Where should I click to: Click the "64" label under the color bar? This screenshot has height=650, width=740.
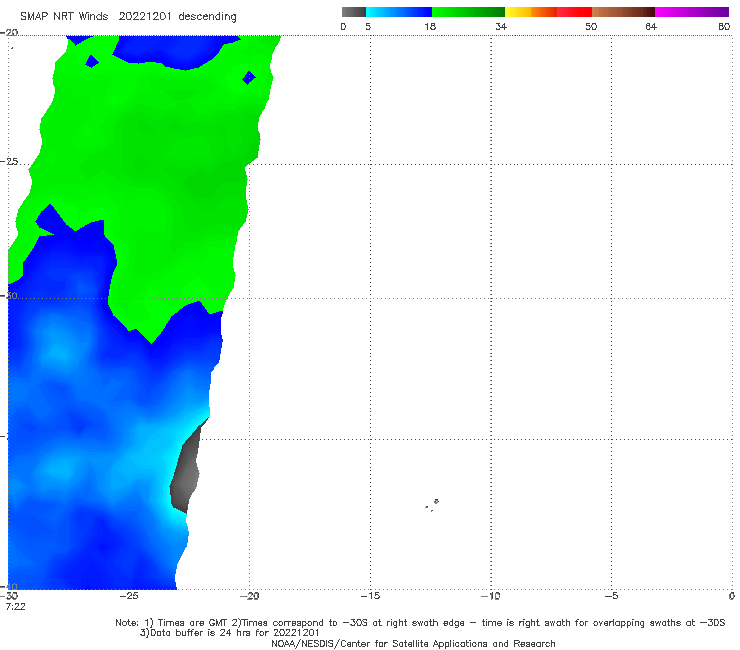tap(651, 26)
